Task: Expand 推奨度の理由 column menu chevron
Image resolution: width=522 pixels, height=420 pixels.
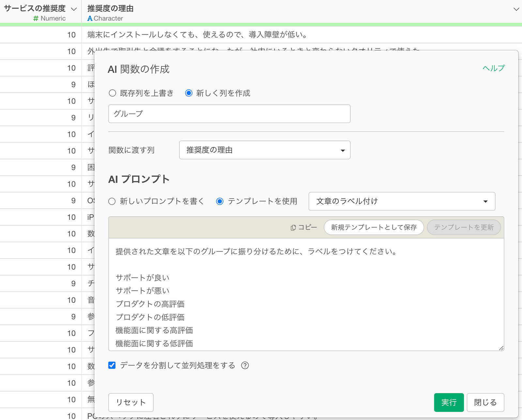Action: coord(516,9)
